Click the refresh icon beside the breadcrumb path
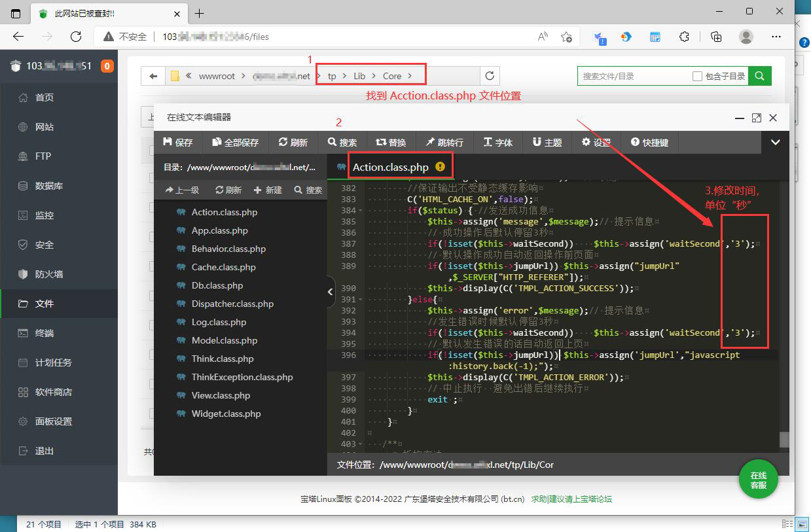The height and width of the screenshot is (532, 811). [x=489, y=76]
